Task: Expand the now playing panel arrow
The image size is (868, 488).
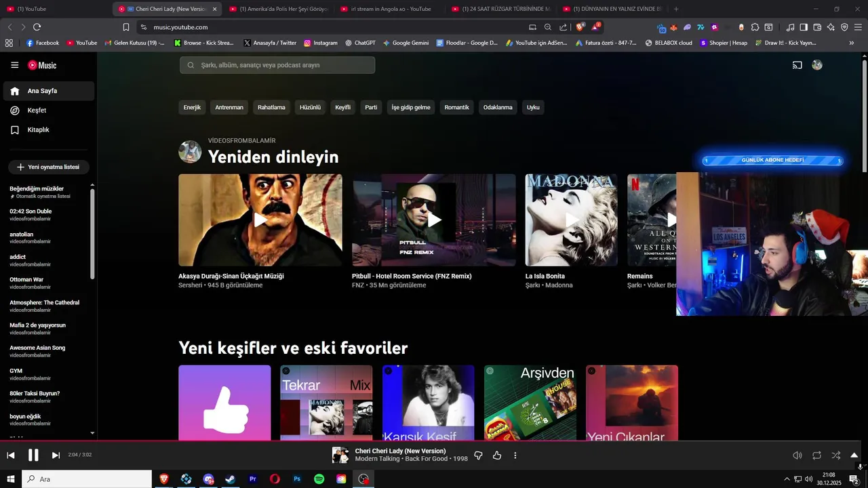Action: point(854,455)
